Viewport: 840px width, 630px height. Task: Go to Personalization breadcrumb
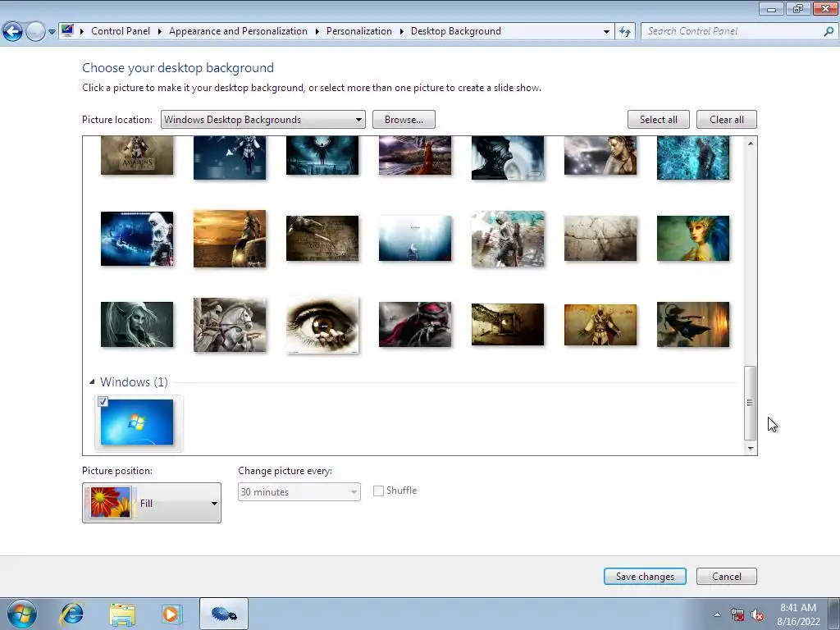pos(359,31)
